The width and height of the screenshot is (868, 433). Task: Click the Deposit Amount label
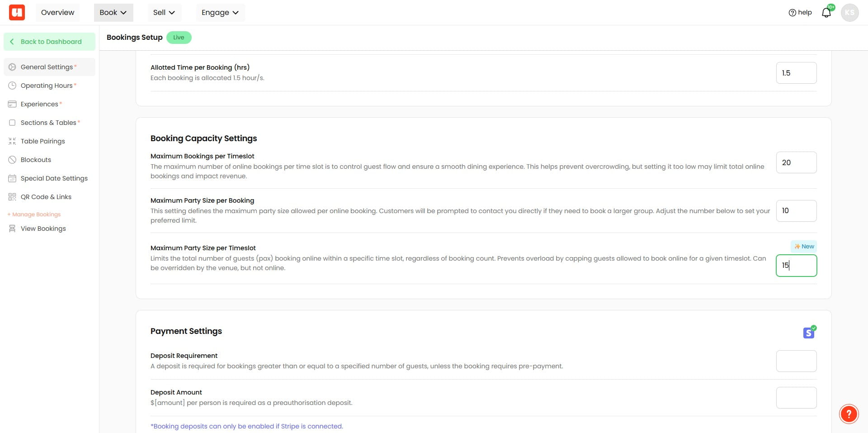(176, 392)
